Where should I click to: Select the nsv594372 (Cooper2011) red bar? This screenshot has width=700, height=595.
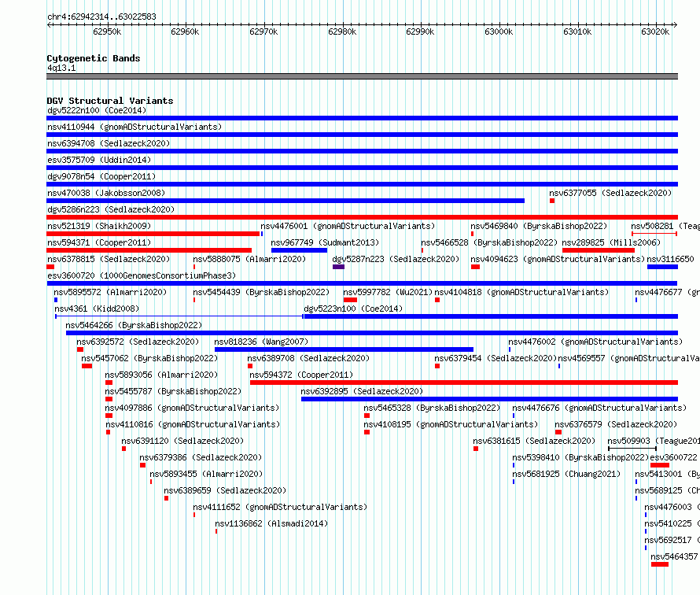464,382
